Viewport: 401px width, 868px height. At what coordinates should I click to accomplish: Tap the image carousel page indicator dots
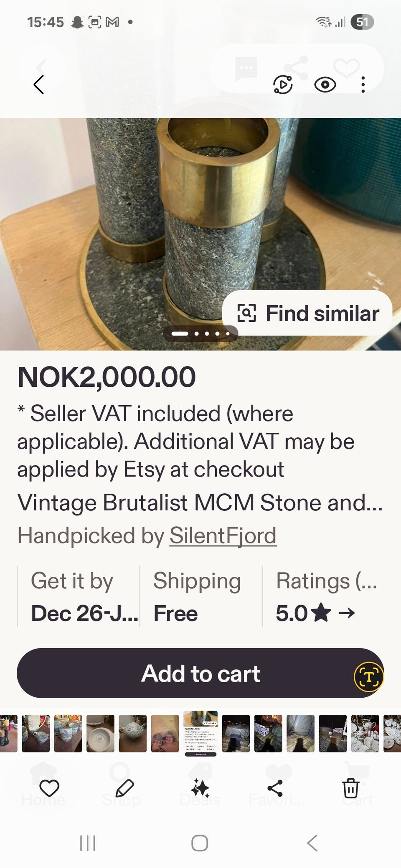pos(200,333)
